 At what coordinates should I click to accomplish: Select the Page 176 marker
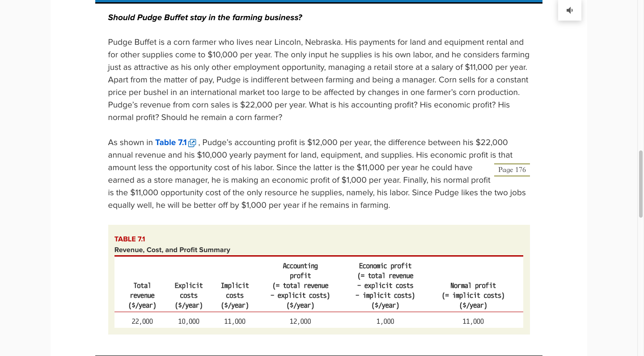[x=512, y=170]
